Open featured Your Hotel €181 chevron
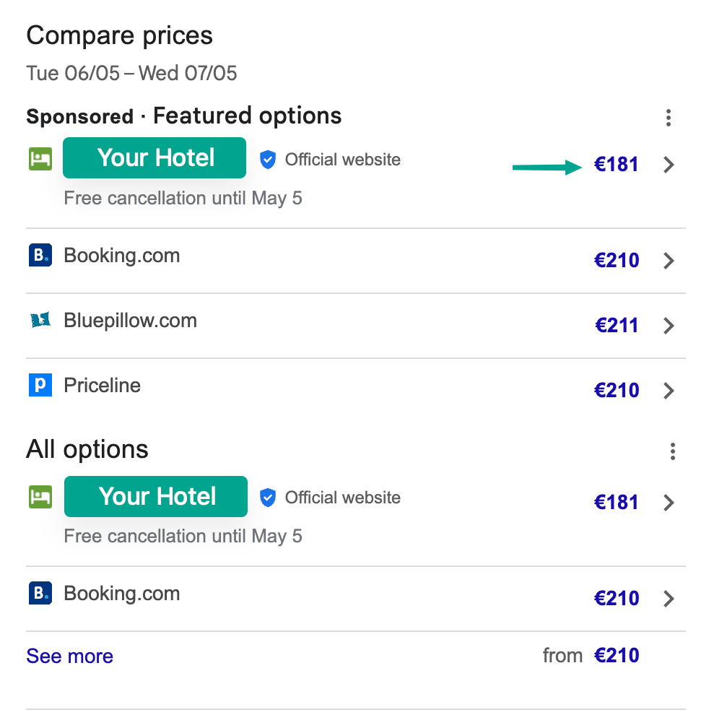Screen dimensions: 722x728 point(669,165)
